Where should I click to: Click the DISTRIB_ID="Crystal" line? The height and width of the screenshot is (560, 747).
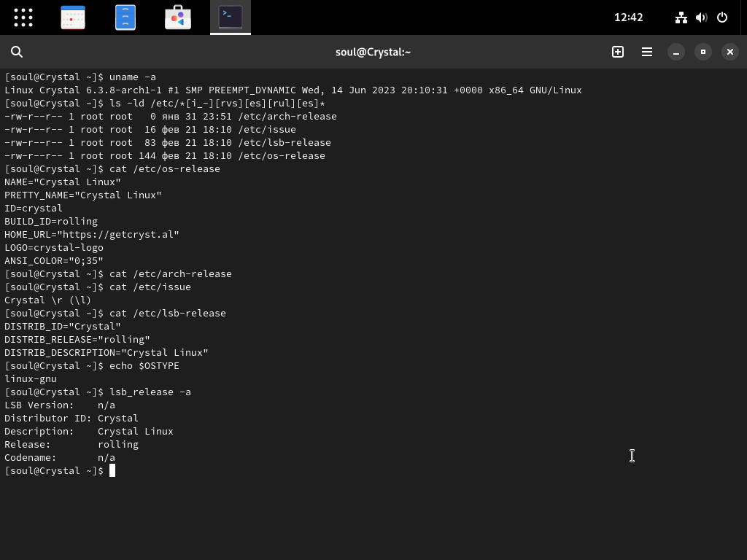(63, 327)
